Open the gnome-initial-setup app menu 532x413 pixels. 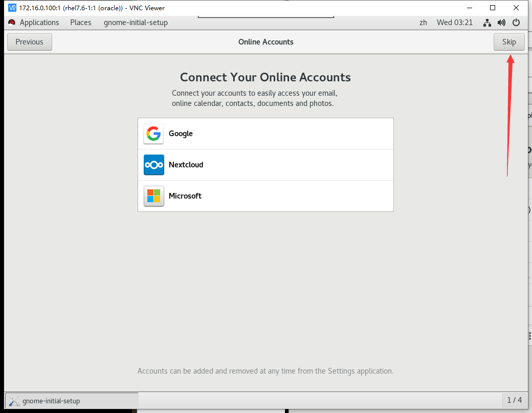click(x=136, y=23)
